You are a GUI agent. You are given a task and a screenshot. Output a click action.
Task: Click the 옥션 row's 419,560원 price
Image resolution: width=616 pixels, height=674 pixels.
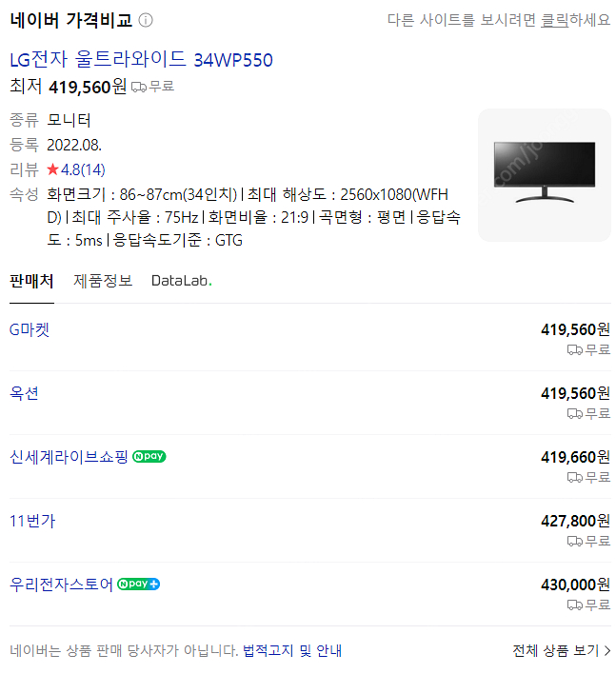coord(576,394)
